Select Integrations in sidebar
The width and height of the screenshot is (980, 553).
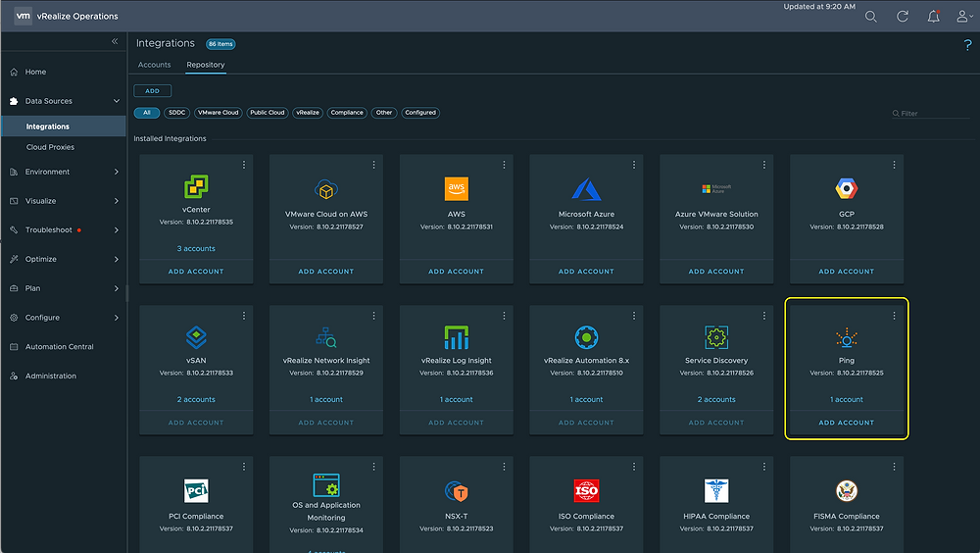click(64, 126)
